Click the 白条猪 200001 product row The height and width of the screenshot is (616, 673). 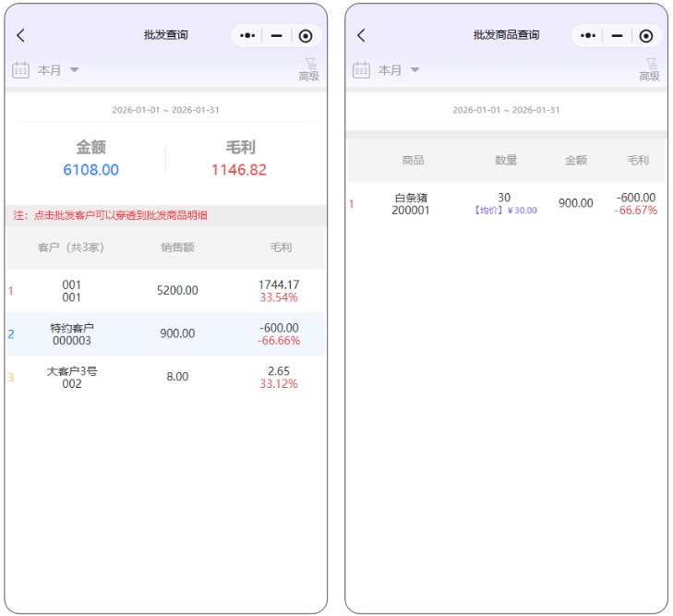[505, 203]
